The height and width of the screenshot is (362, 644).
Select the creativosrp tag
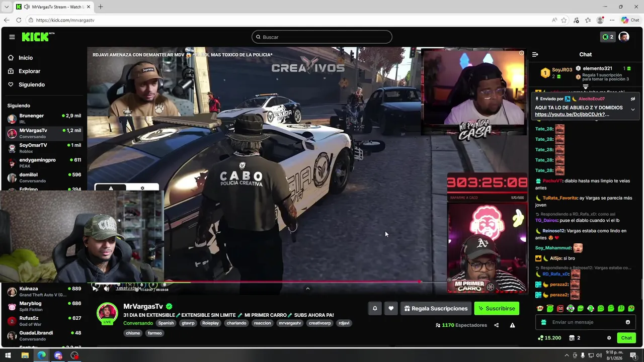pyautogui.click(x=320, y=323)
